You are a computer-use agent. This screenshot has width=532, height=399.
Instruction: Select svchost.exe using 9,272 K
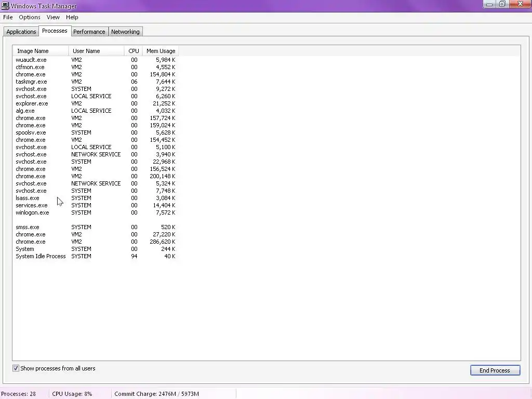tap(96, 89)
